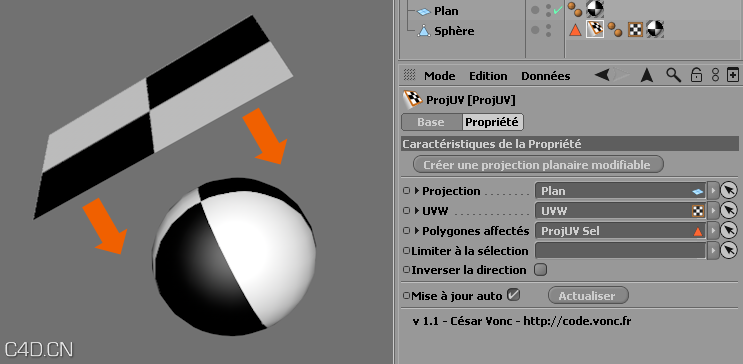Pick Projection object with the cursor picker

[x=729, y=191]
